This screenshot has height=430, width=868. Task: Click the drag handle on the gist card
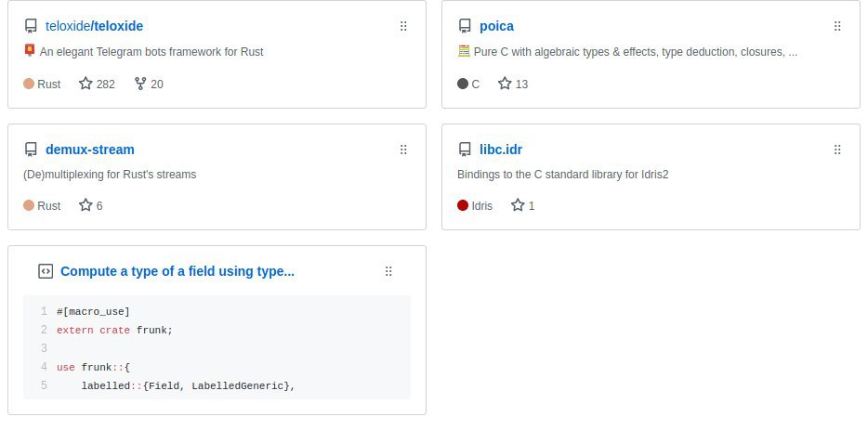[388, 271]
